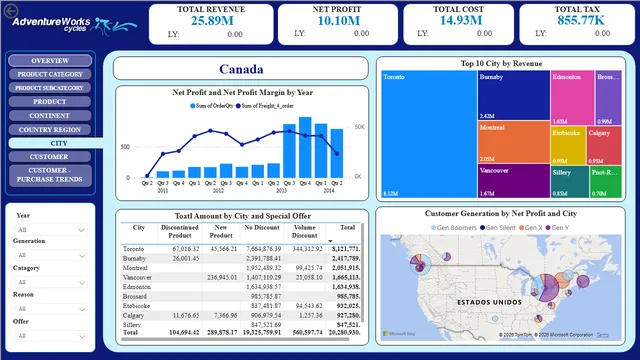Go to Product Subcategory page
640x360 pixels.
pos(50,88)
